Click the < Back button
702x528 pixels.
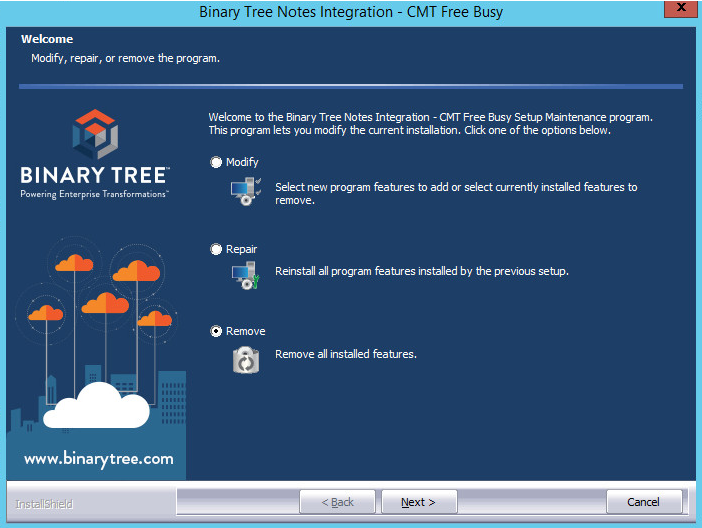tap(337, 502)
